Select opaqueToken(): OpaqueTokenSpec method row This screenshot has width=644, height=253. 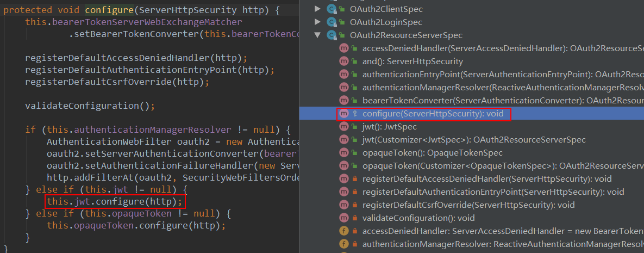pos(472,153)
